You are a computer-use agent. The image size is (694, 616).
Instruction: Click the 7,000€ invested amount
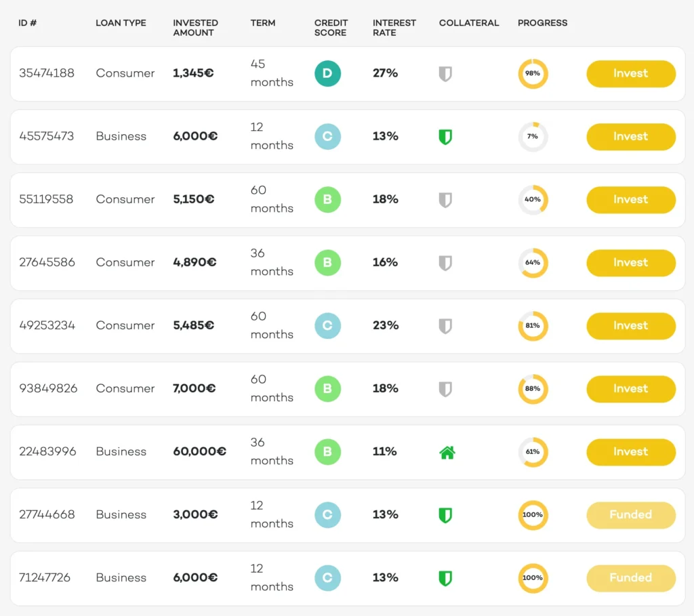pyautogui.click(x=195, y=388)
